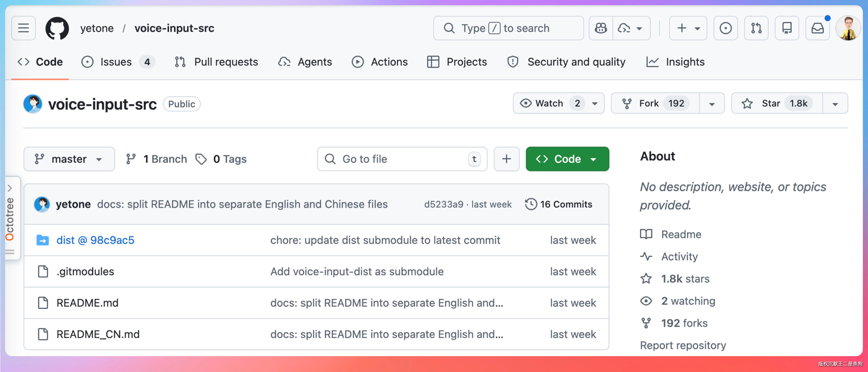Click the repositories icon in the header
The height and width of the screenshot is (372, 868).
click(x=787, y=28)
